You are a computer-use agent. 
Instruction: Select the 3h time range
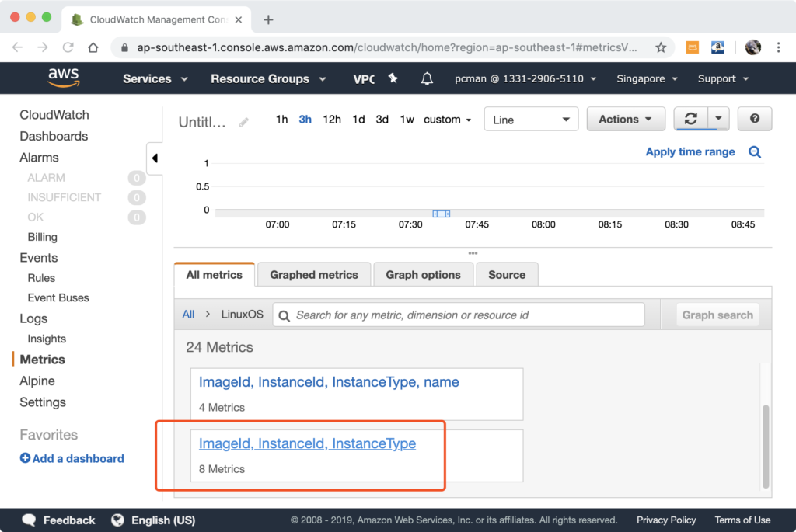(x=305, y=120)
